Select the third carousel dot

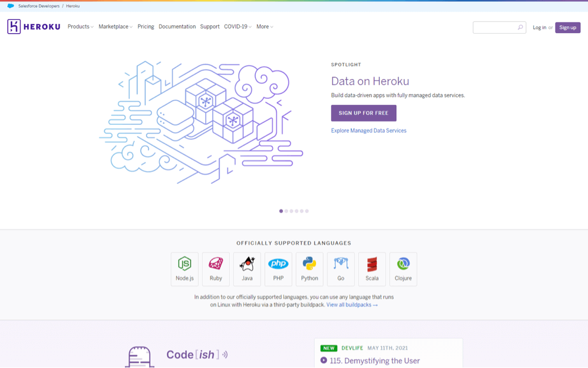(x=291, y=211)
